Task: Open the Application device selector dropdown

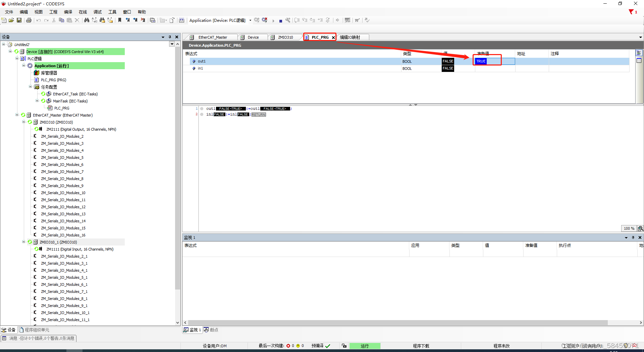Action: (250, 20)
